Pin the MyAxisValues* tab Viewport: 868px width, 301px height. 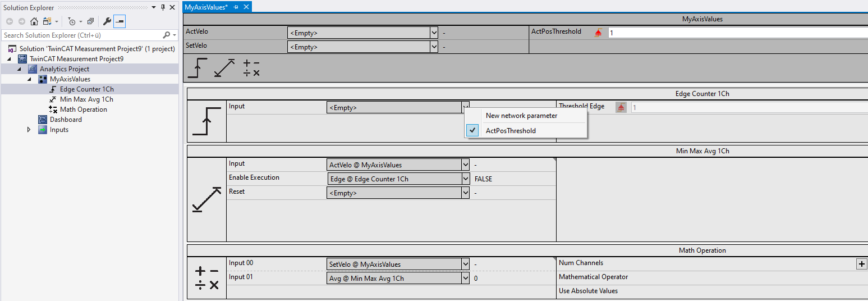point(236,7)
